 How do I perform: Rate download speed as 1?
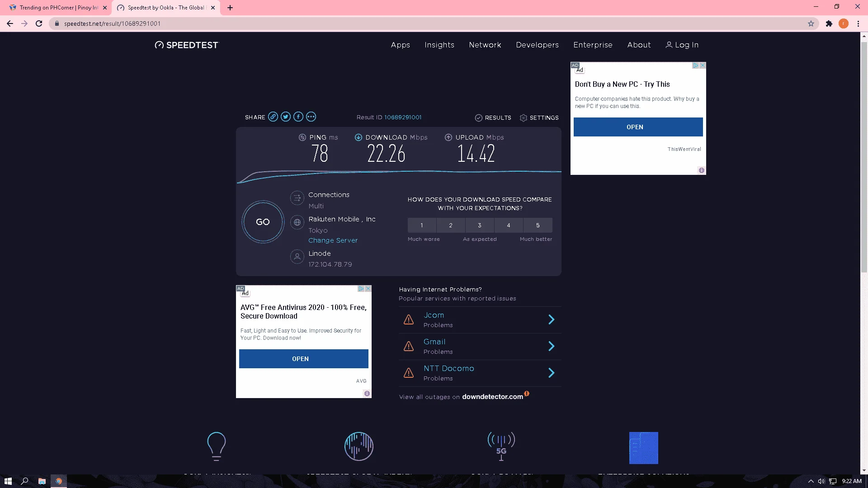422,225
